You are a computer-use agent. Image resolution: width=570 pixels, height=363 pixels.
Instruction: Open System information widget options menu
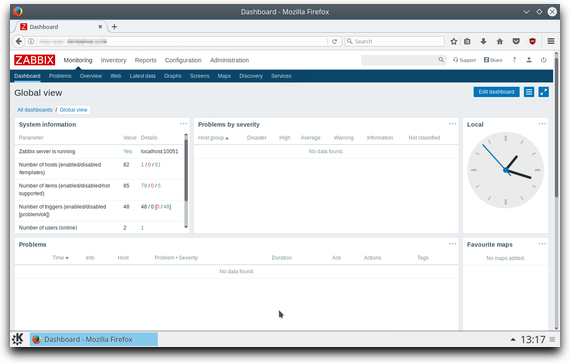click(183, 124)
